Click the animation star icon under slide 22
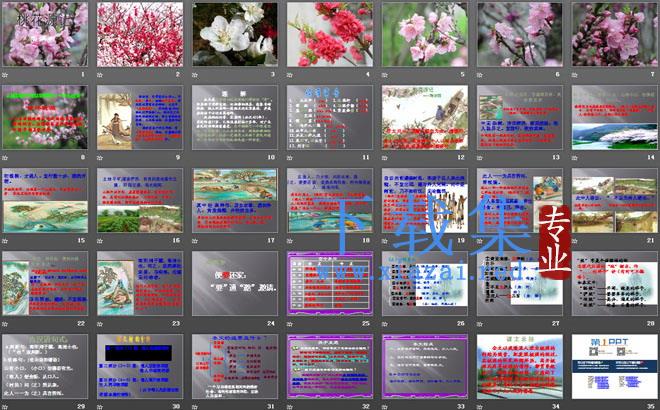 pos(5,324)
